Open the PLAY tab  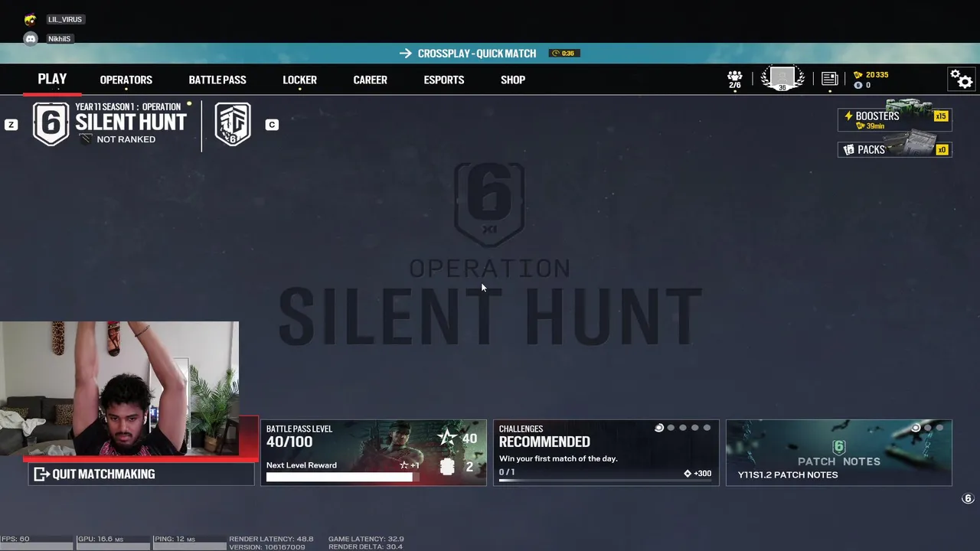(52, 79)
